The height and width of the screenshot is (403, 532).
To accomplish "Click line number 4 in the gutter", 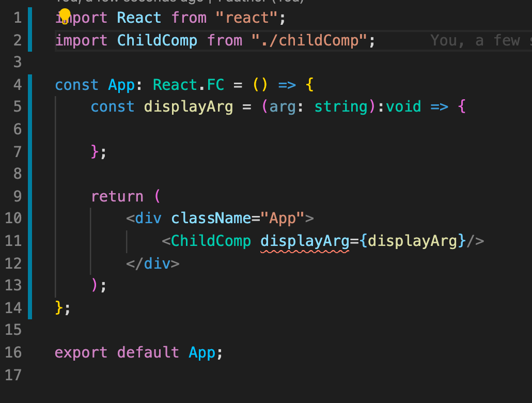I will 18,85.
